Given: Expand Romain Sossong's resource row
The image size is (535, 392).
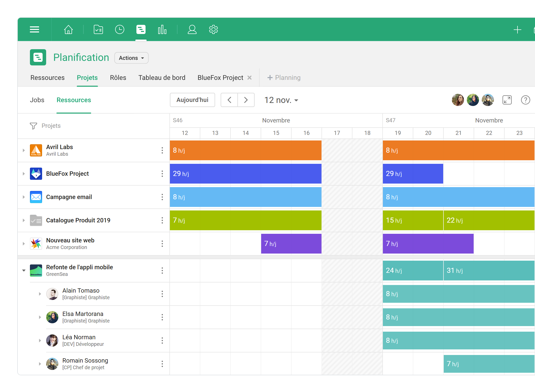Looking at the screenshot, I should (40, 364).
